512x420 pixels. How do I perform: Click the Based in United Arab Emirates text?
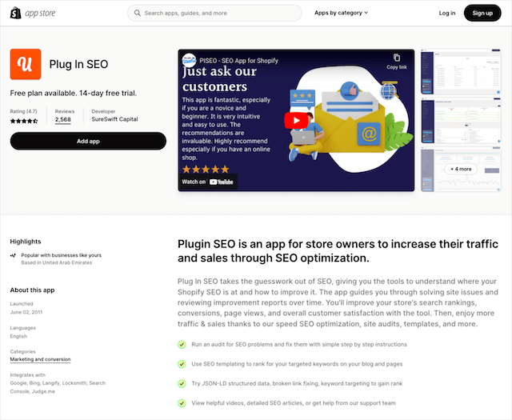click(x=57, y=262)
